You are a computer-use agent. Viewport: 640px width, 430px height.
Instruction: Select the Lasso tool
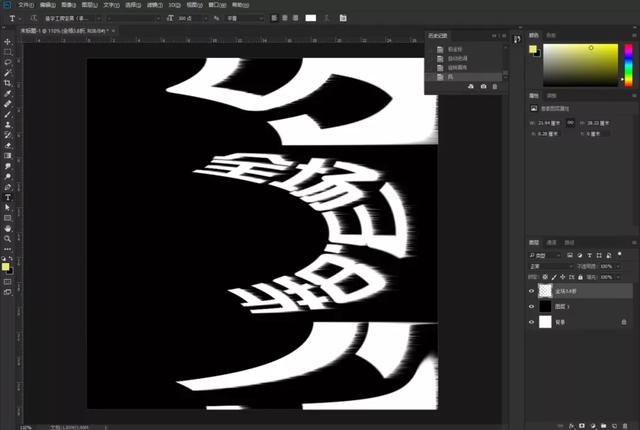pos(8,62)
